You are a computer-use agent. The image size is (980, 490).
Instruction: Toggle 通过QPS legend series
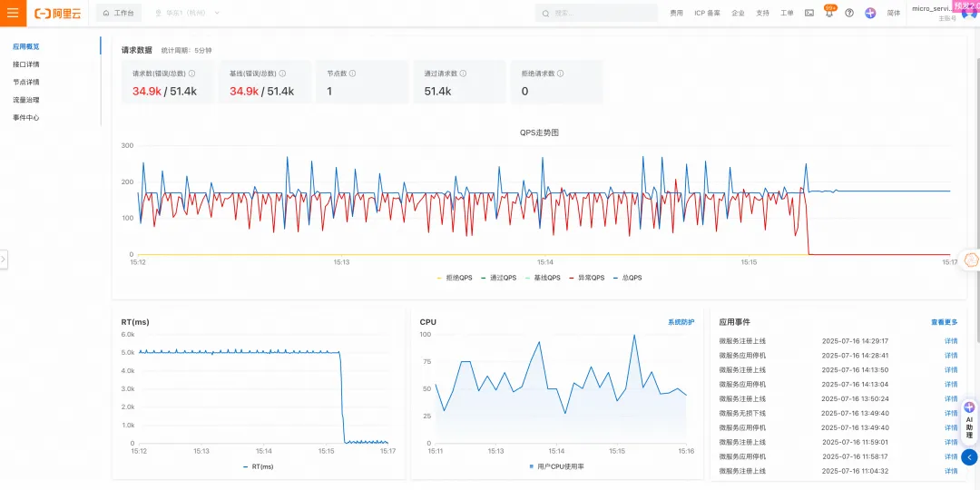pos(499,278)
